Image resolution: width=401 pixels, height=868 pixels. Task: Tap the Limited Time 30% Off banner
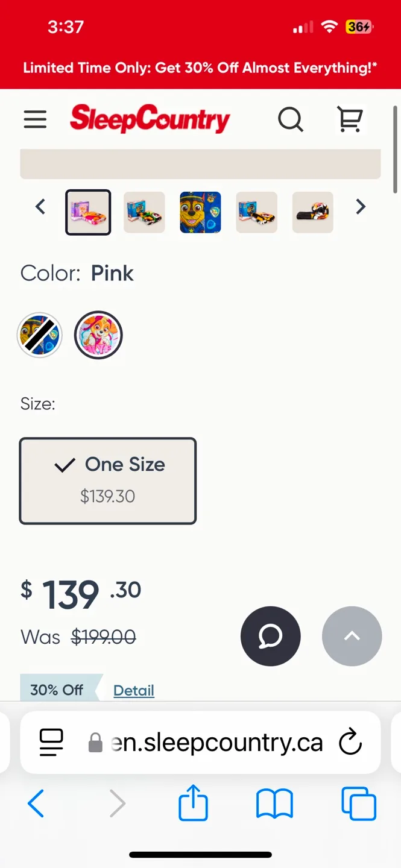200,68
